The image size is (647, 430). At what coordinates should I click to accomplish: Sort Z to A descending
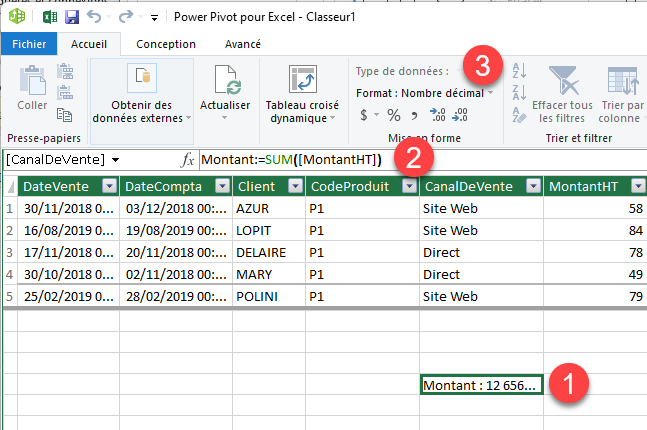click(519, 92)
